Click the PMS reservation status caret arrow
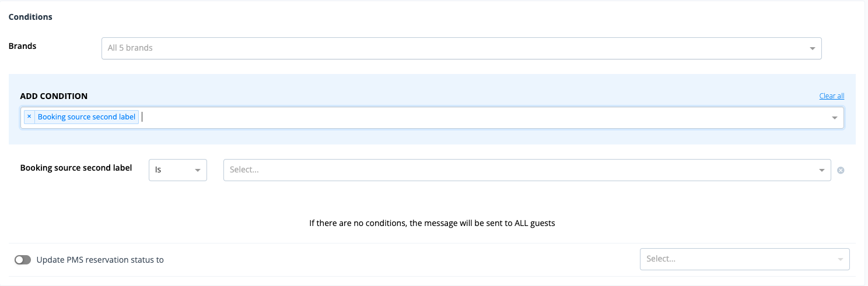The height and width of the screenshot is (286, 868). click(841, 259)
